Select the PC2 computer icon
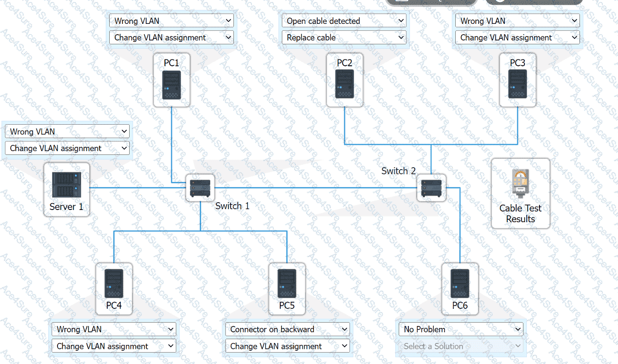 [x=345, y=84]
